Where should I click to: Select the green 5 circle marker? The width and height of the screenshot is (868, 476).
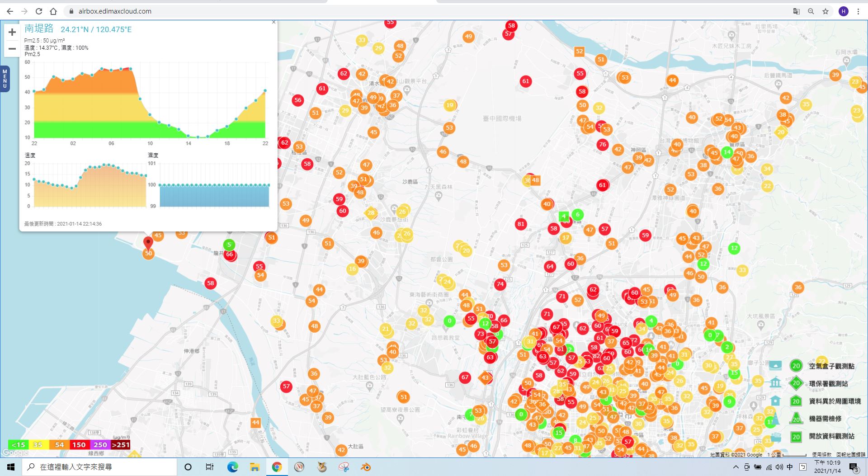pyautogui.click(x=229, y=245)
